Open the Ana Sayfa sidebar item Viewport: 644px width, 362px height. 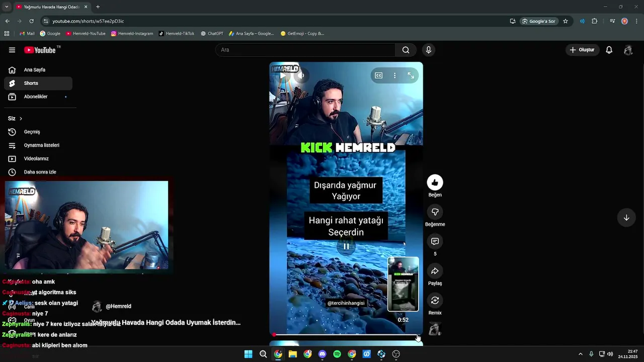coord(38,70)
